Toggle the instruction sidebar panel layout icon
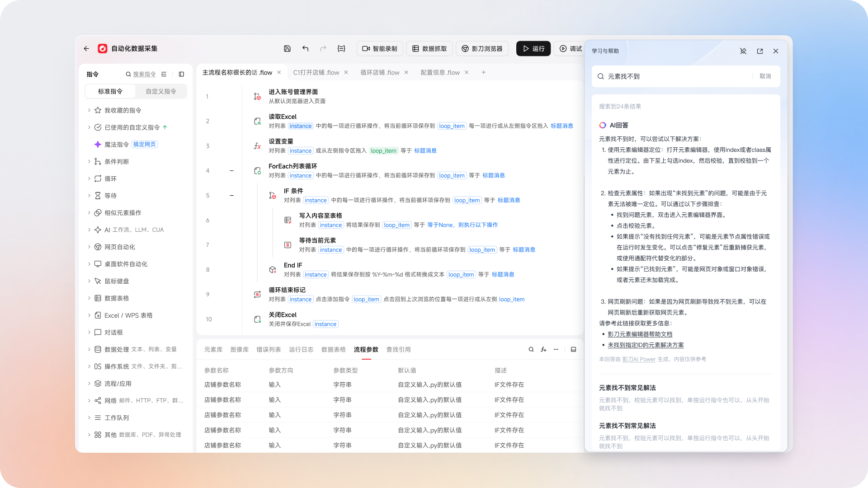 point(181,74)
